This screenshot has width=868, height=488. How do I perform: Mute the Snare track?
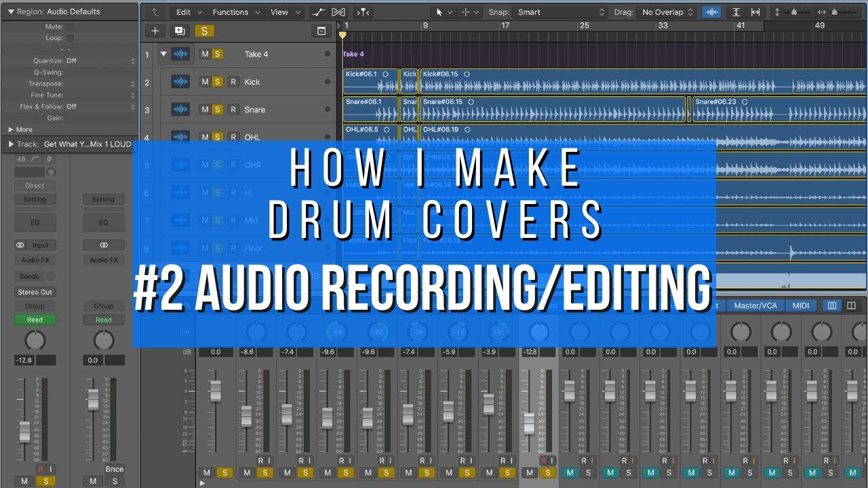pyautogui.click(x=205, y=110)
